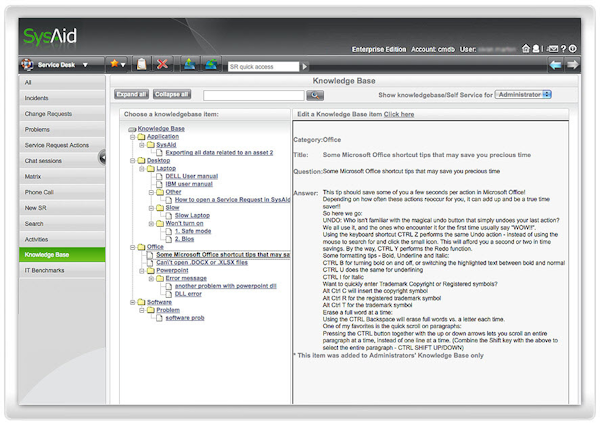The image size is (600, 425).
Task: Select the Problem folder link
Action: pyautogui.click(x=168, y=310)
